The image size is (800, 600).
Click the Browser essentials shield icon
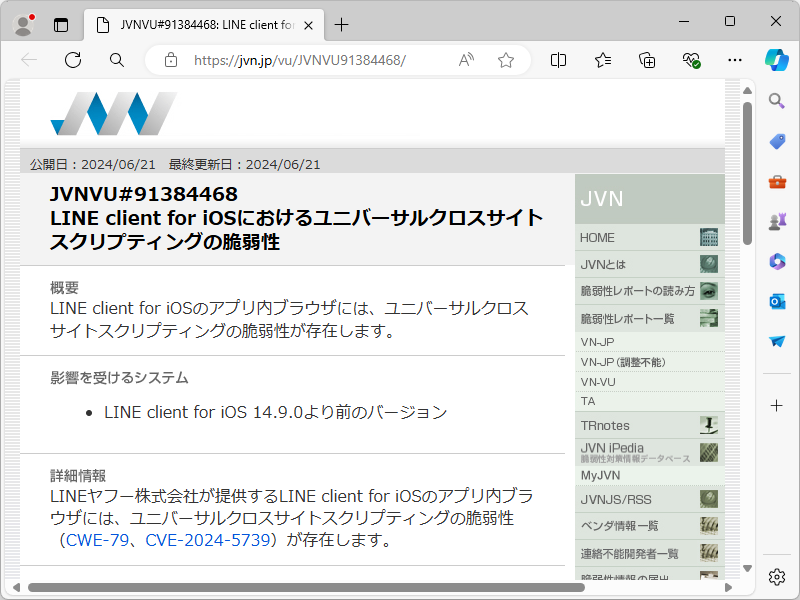click(x=691, y=60)
